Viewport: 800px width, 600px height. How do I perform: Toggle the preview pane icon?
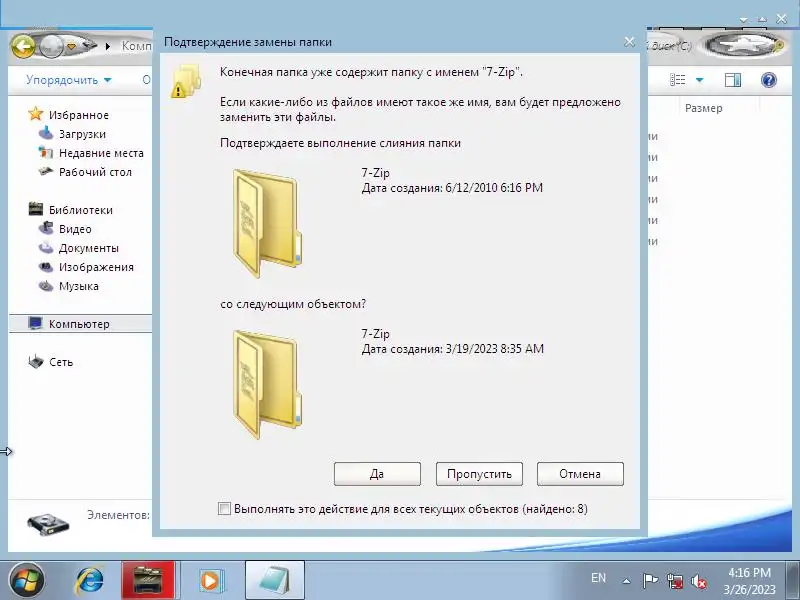[x=733, y=80]
